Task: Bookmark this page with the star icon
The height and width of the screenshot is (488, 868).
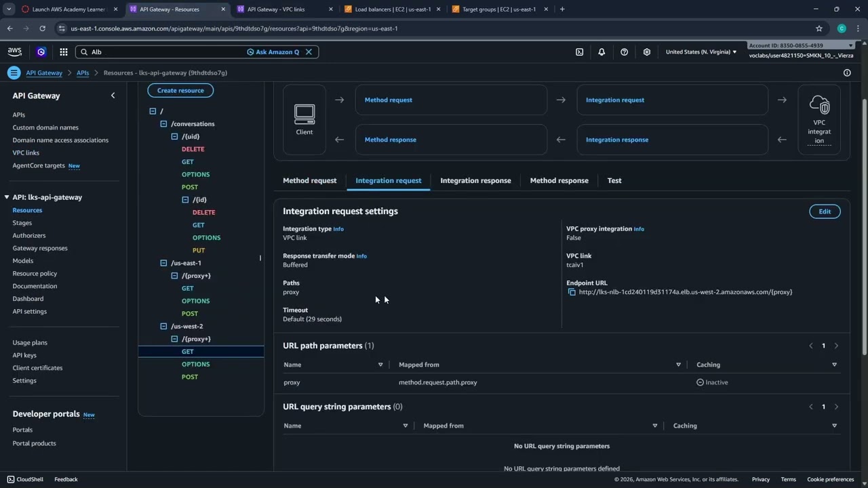Action: [819, 28]
